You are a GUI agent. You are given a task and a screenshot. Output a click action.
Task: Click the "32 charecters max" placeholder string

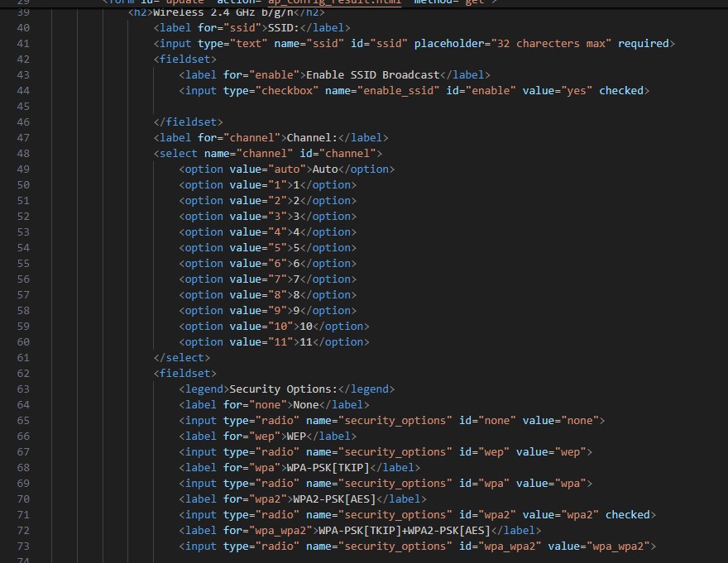pos(551,44)
